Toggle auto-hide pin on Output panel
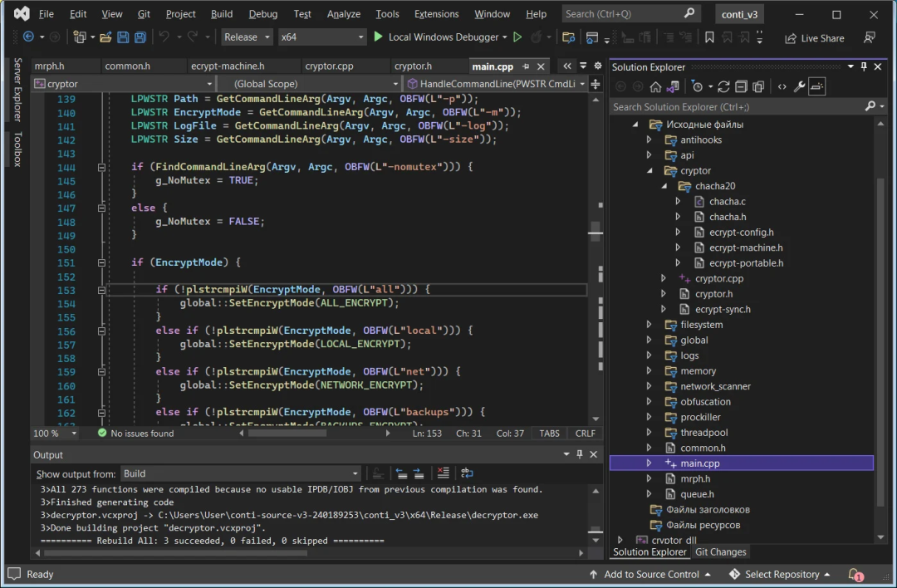 [x=580, y=454]
